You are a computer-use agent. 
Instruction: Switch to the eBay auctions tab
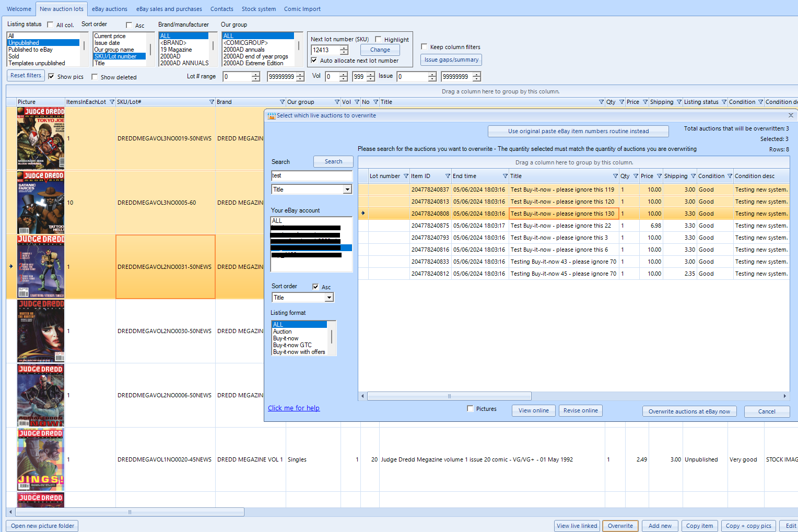point(110,9)
